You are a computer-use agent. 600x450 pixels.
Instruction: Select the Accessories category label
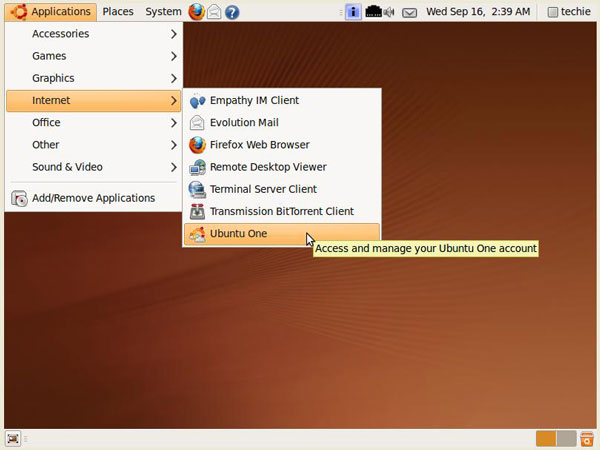(x=60, y=34)
